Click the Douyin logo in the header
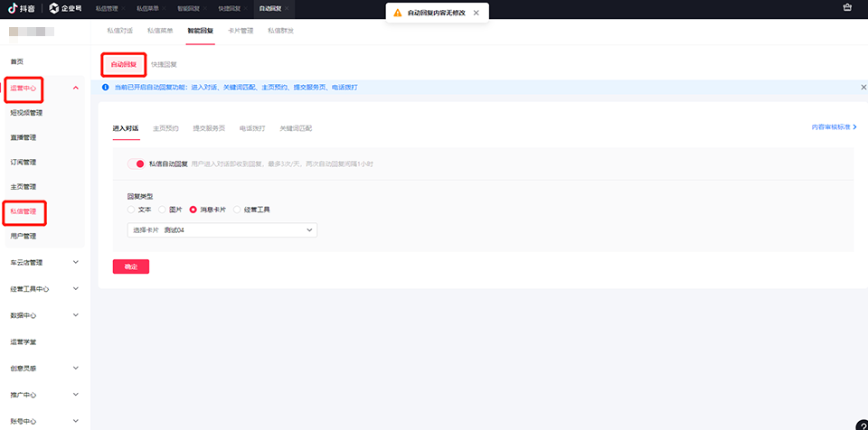 pos(21,8)
